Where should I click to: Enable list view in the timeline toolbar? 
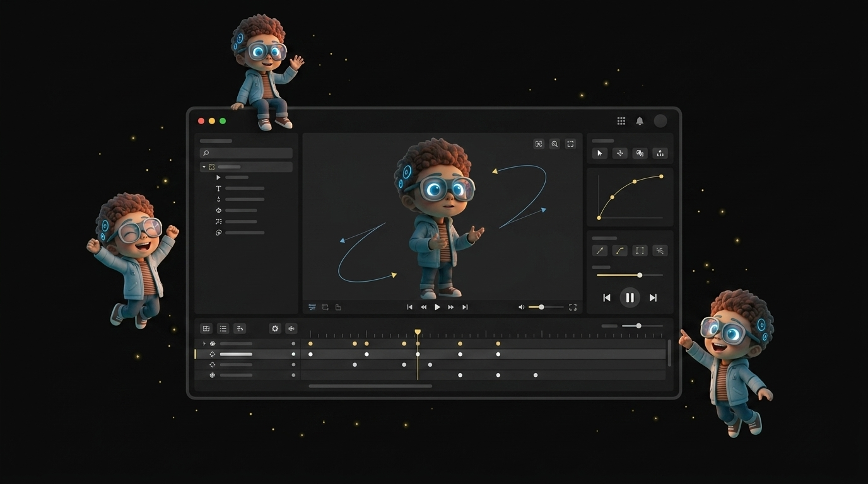click(x=223, y=328)
